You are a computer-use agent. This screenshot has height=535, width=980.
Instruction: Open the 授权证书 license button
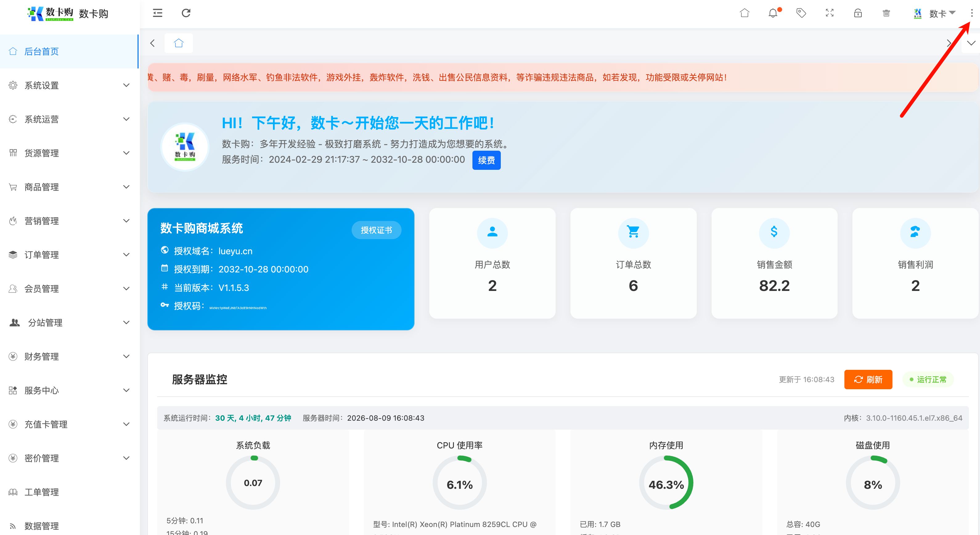[376, 230]
